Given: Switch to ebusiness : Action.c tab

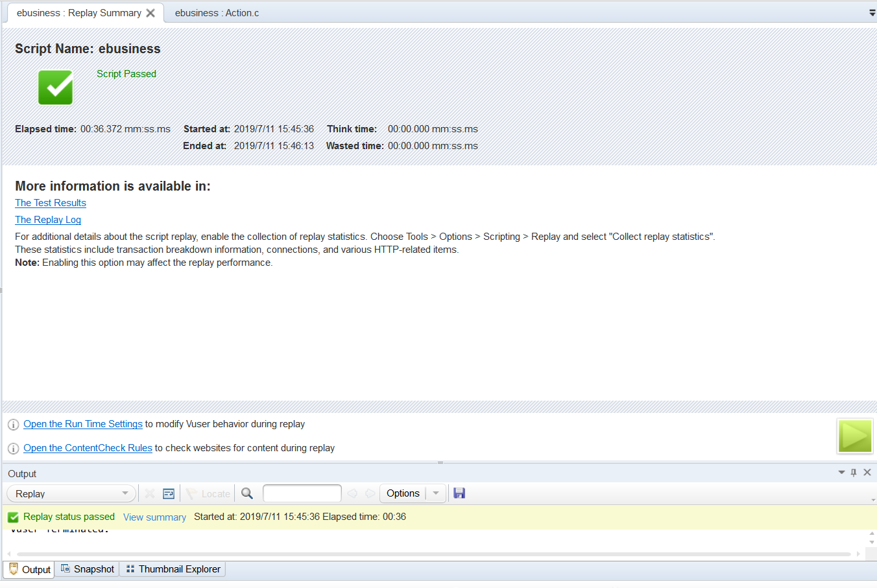Looking at the screenshot, I should pos(217,13).
